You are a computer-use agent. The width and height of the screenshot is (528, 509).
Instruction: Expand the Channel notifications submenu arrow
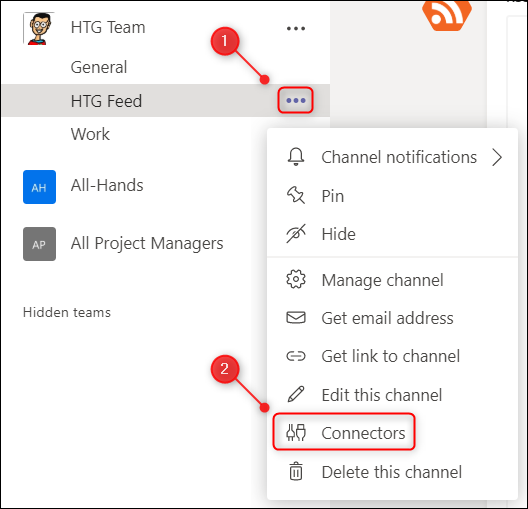497,157
